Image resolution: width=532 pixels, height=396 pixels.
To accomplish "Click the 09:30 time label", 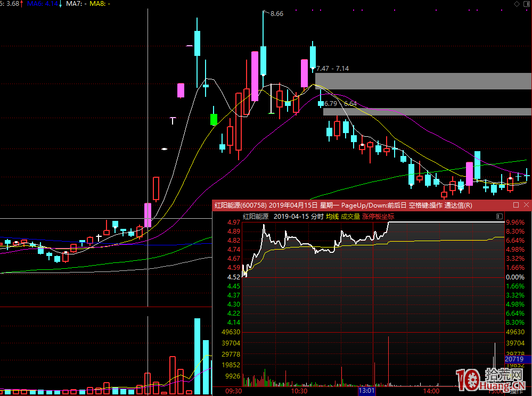I will click(x=233, y=391).
